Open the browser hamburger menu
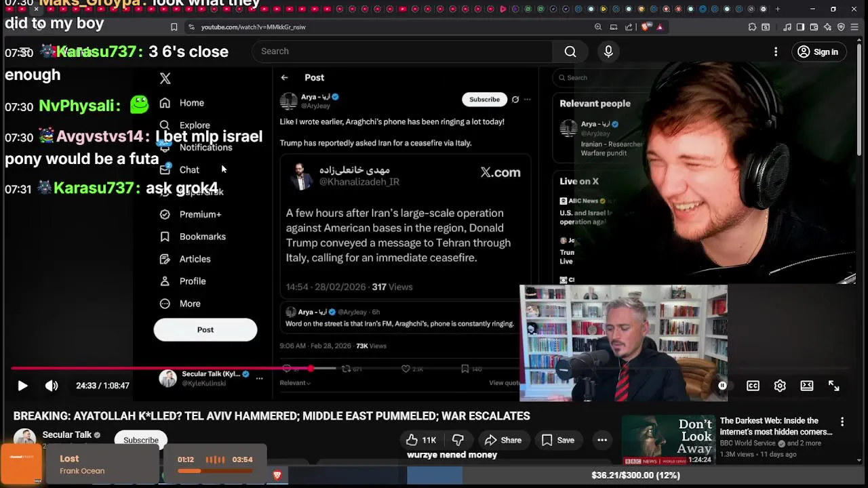Screen dimensions: 868x488 855,27
